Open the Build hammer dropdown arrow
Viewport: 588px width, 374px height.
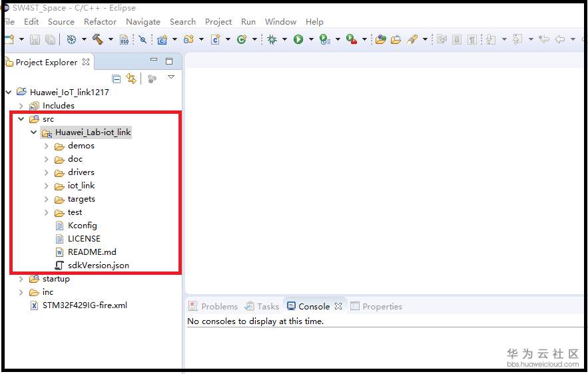(111, 39)
